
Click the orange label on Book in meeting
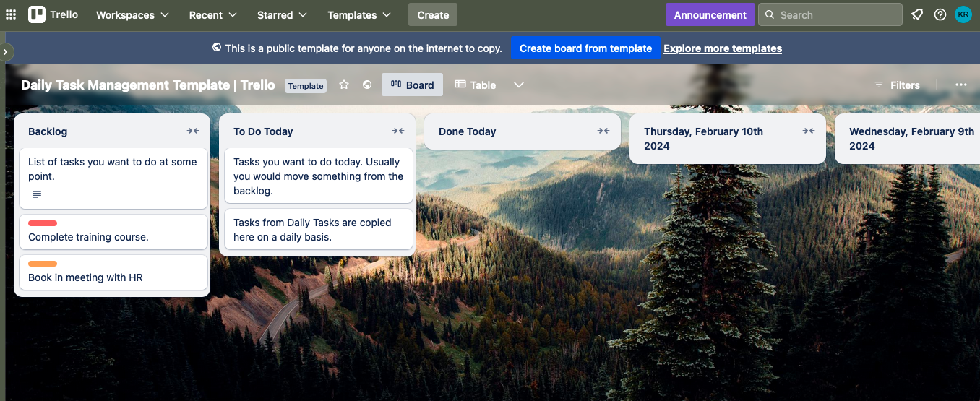point(43,264)
